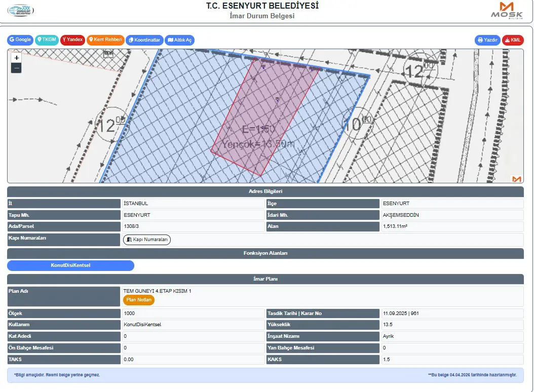Select the Yükseklik value 13.5
This screenshot has width=534, height=392.
(x=388, y=325)
